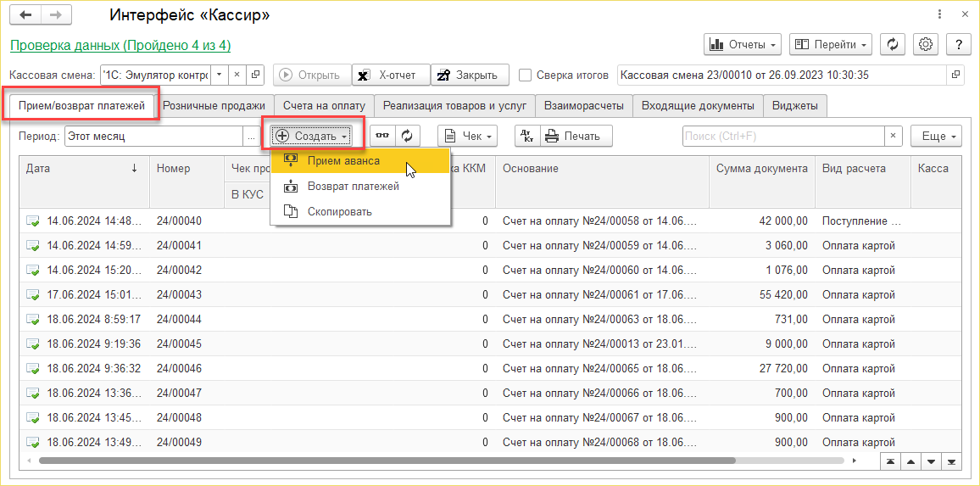Open the Проверка данных link
980x486 pixels.
click(x=120, y=45)
